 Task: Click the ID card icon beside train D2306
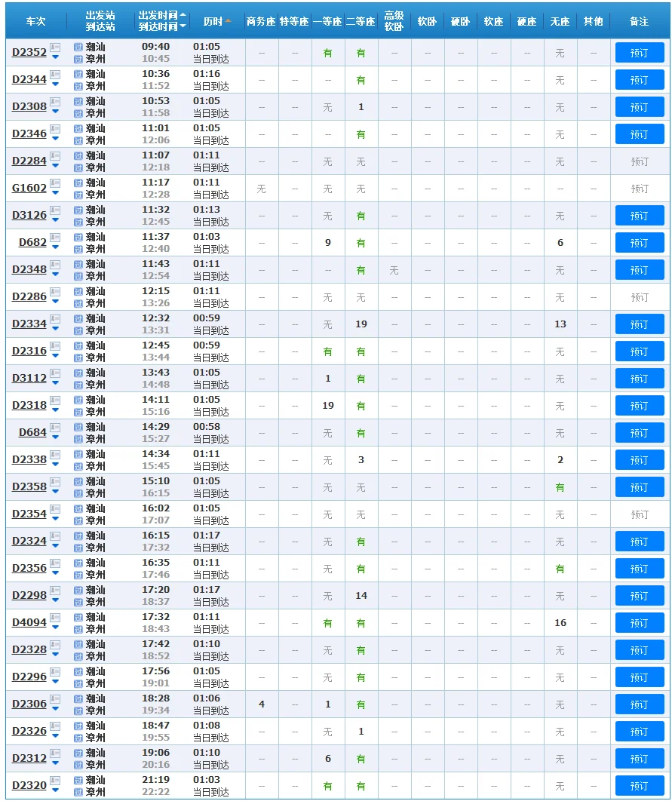point(55,699)
